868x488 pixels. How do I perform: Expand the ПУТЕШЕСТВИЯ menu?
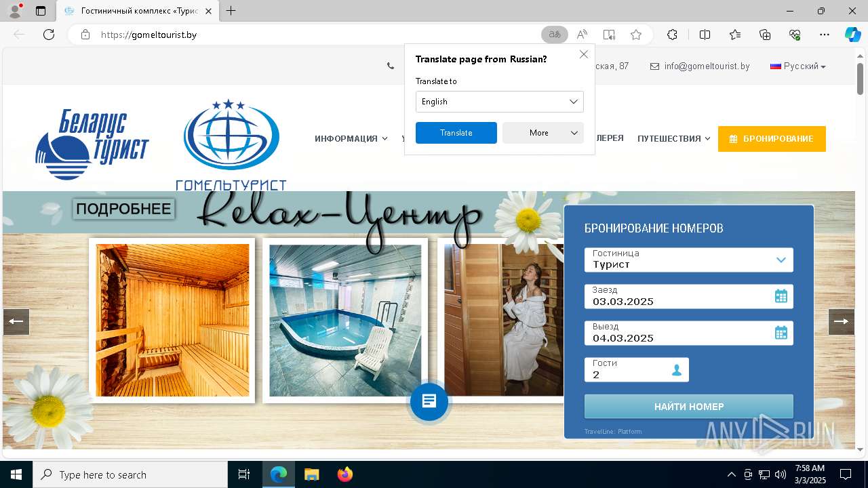pos(674,138)
